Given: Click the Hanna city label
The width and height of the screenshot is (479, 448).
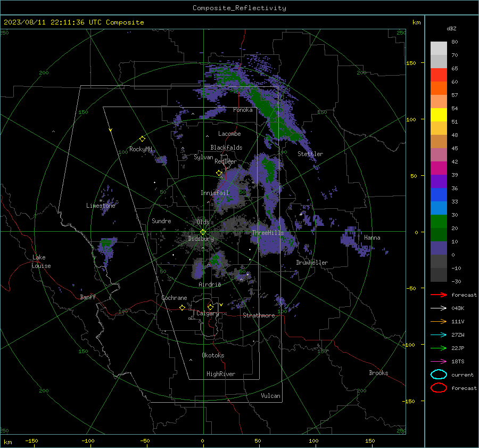Looking at the screenshot, I should 372,238.
